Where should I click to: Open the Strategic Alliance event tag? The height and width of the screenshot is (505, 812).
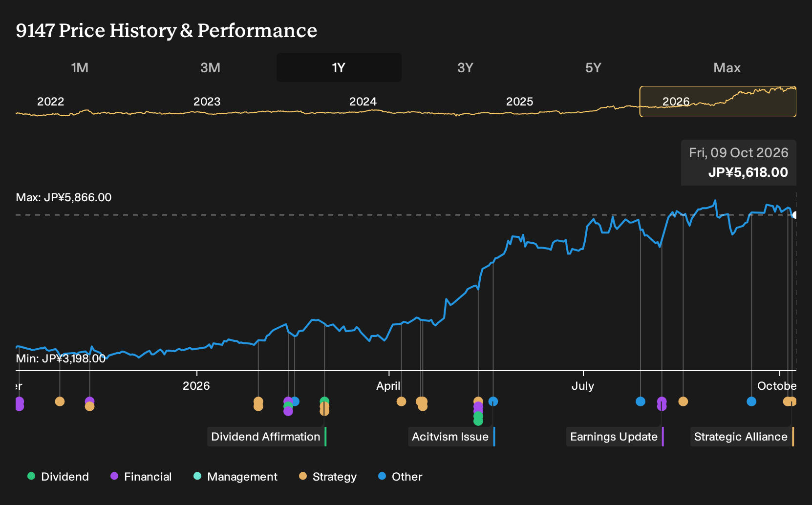tap(742, 437)
